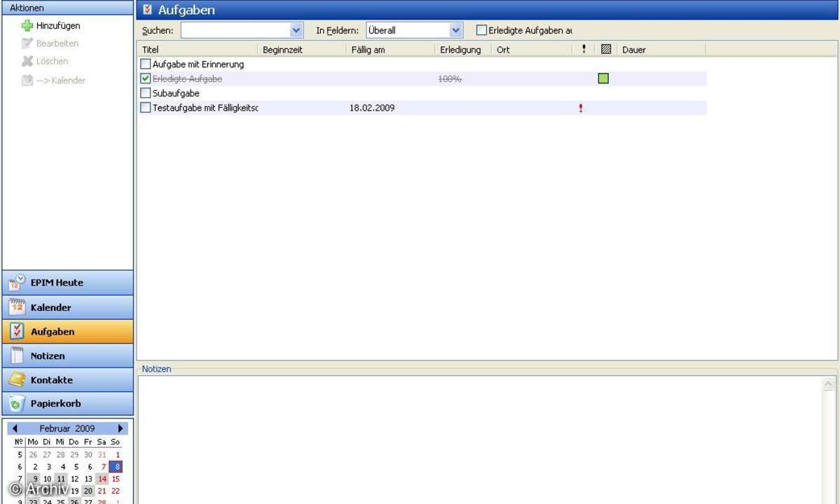Click the 100% Erledigung cell

tap(450, 78)
